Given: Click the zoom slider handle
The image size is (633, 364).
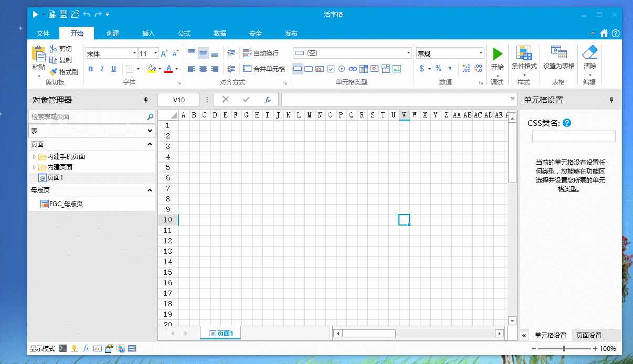Looking at the screenshot, I should pyautogui.click(x=564, y=348).
